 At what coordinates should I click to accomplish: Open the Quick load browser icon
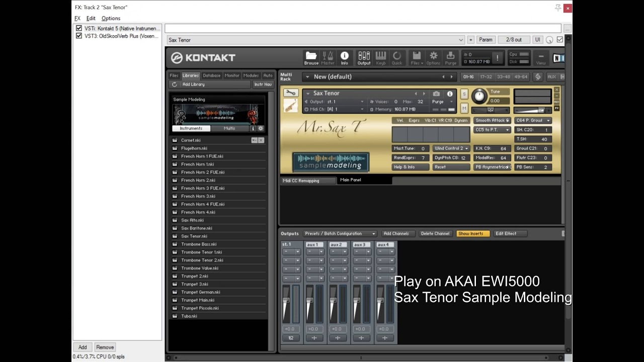click(x=397, y=57)
